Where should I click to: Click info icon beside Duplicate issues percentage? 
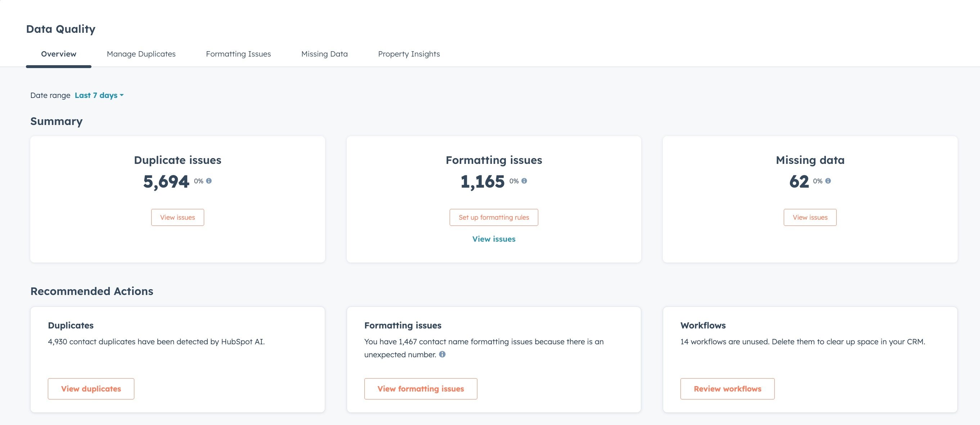[x=209, y=181]
